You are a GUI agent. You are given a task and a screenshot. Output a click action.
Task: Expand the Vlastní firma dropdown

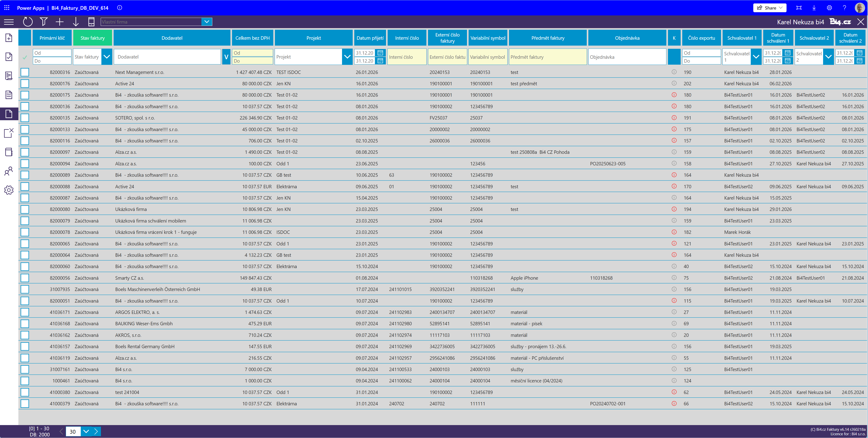[x=207, y=22]
